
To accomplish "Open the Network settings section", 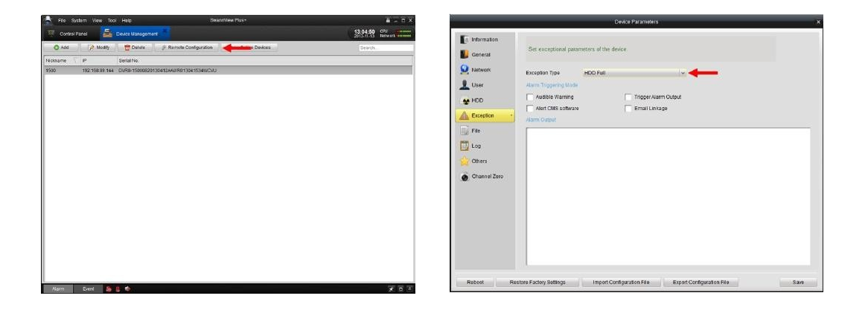I will (482, 69).
